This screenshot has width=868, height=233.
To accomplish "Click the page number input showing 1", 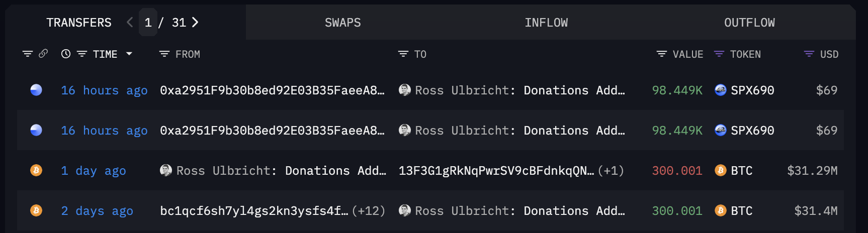I will (x=148, y=23).
